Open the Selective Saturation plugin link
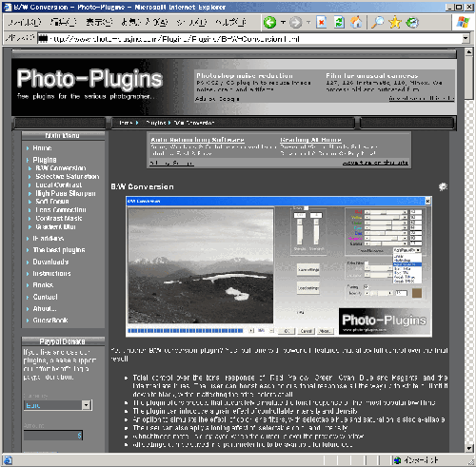 (x=68, y=176)
